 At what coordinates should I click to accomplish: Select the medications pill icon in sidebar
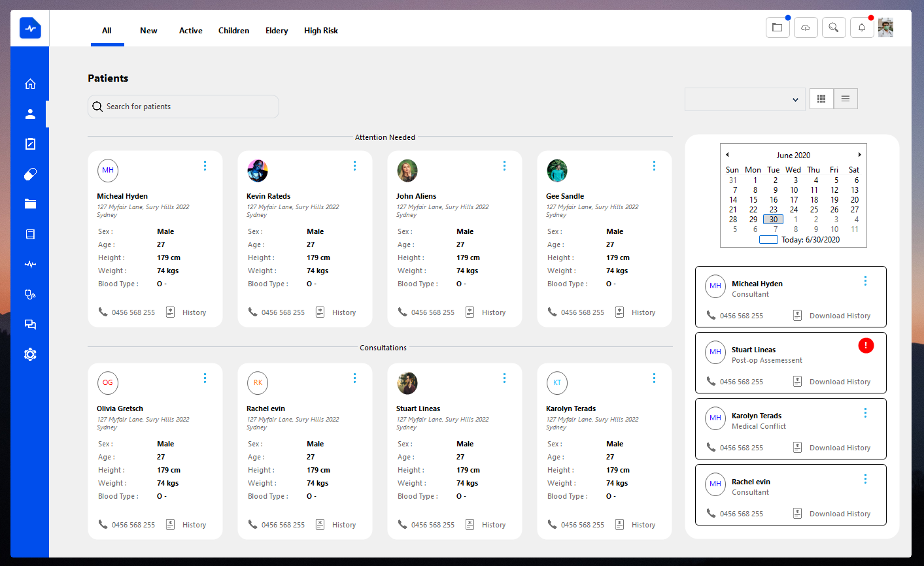coord(29,174)
